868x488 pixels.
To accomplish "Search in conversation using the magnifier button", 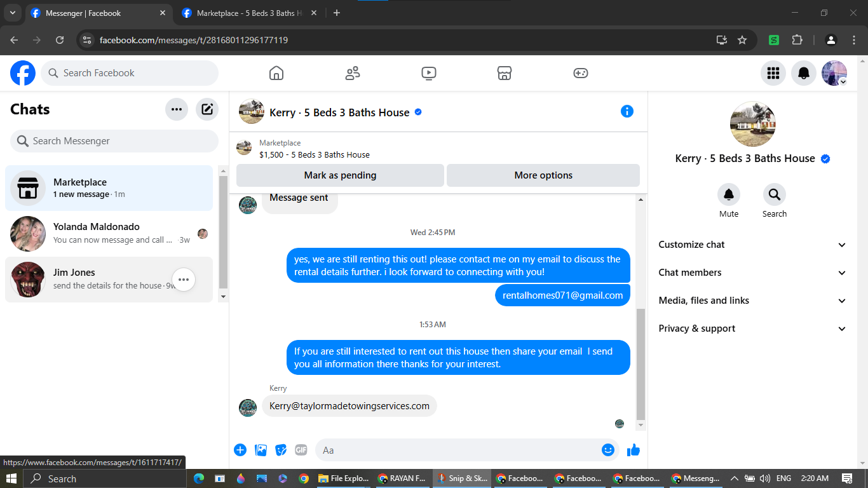I will point(775,194).
